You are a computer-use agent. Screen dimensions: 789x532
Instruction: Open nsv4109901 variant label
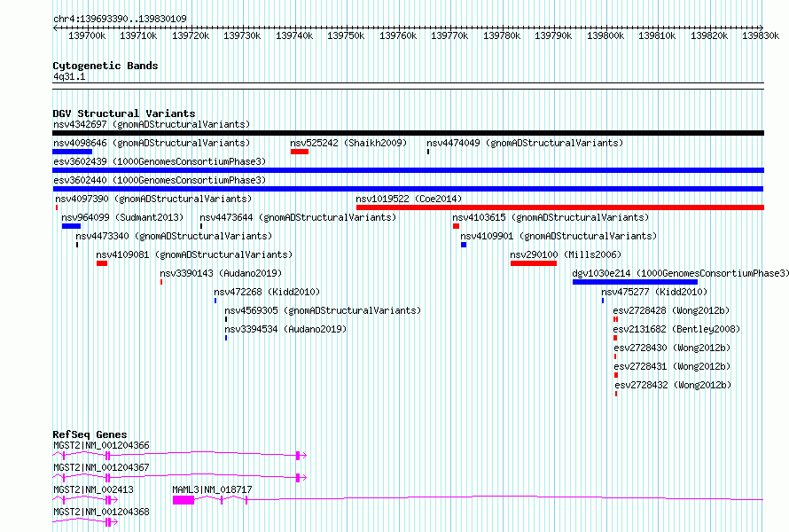pos(559,236)
